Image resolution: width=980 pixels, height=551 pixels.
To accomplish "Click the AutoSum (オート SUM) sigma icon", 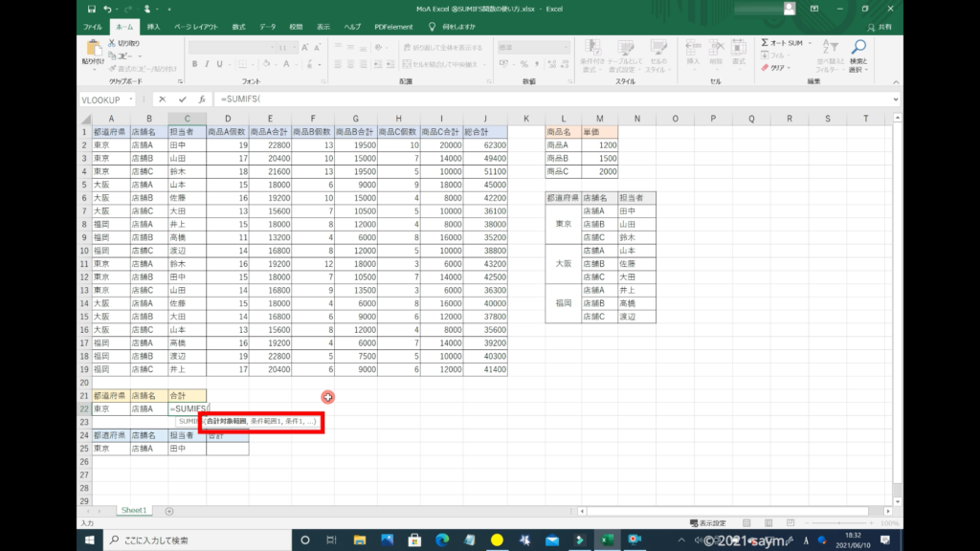I will click(765, 43).
